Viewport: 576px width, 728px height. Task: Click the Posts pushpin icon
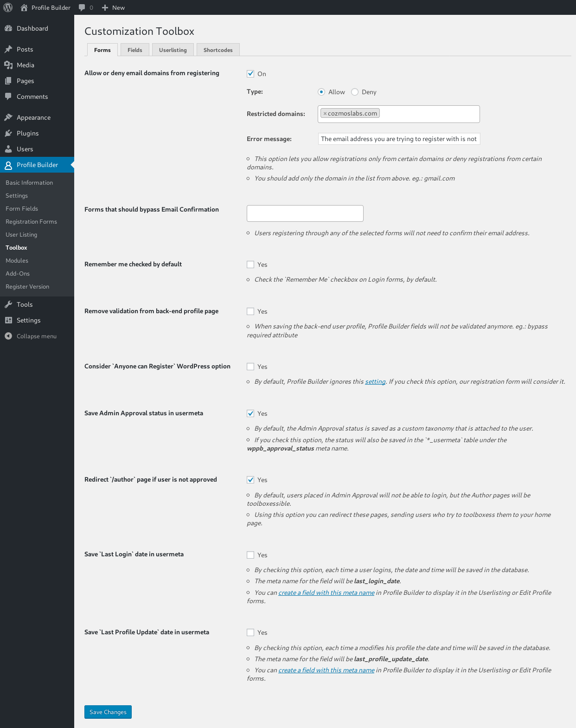click(8, 49)
